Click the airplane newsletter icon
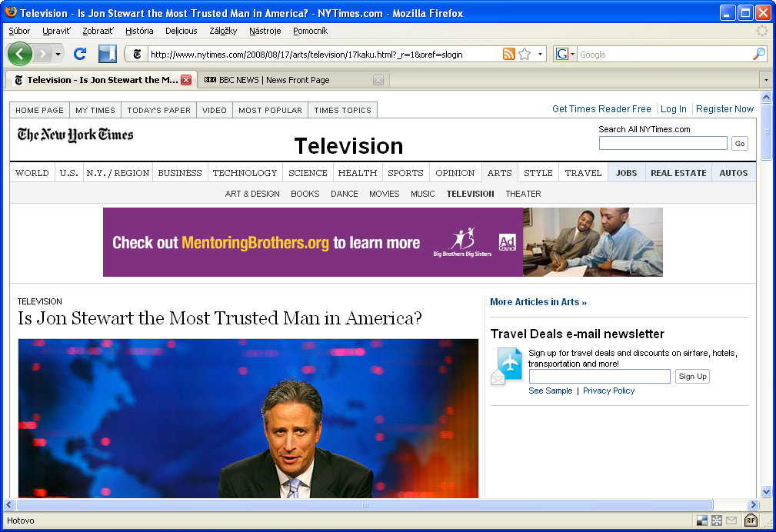The height and width of the screenshot is (532, 776). [506, 366]
